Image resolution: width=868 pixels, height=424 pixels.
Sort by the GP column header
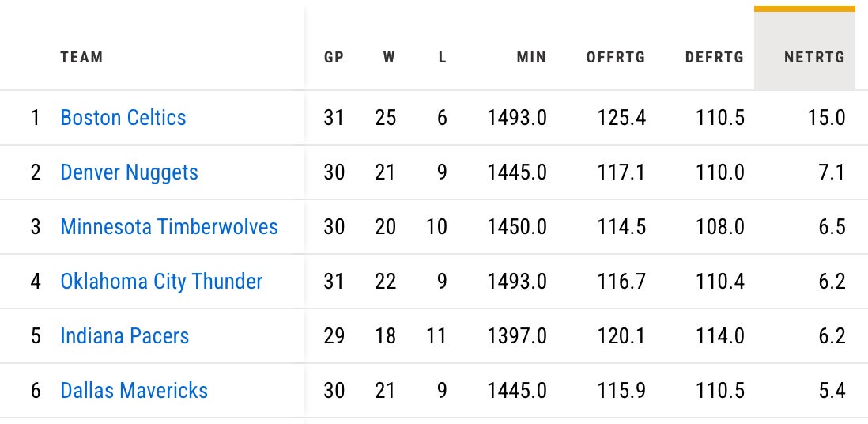point(334,57)
